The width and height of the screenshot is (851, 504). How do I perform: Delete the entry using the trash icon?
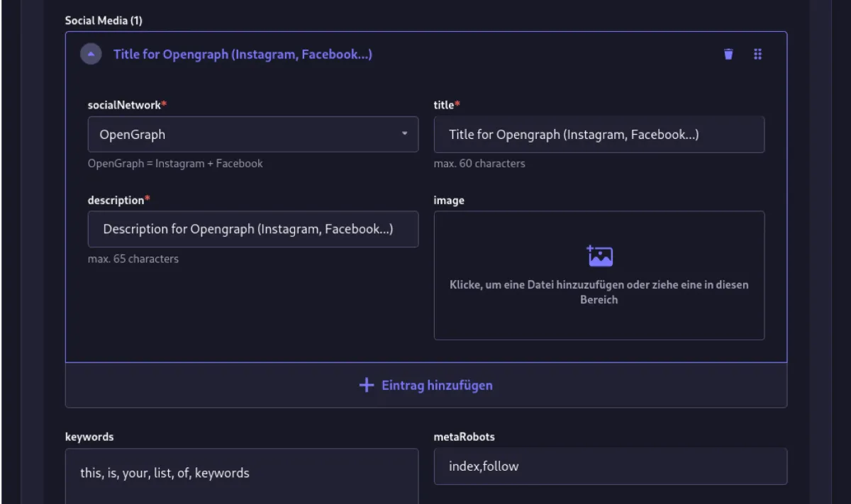tap(728, 54)
